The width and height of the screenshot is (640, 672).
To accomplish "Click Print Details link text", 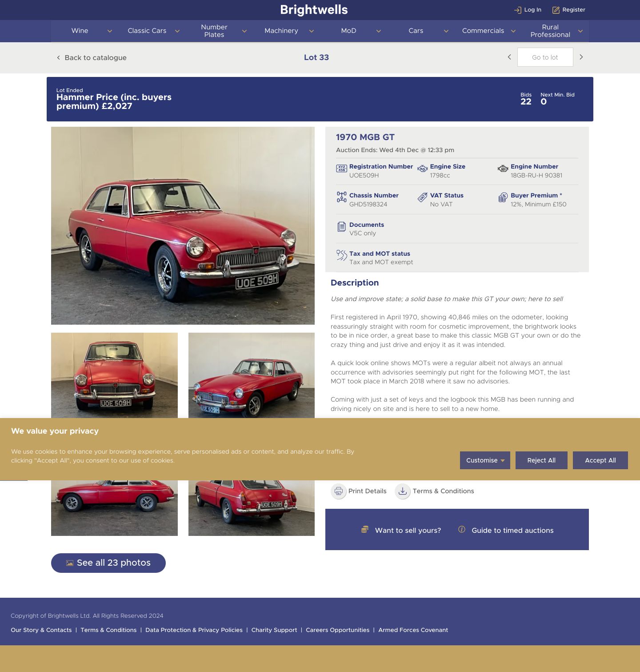I will click(368, 491).
